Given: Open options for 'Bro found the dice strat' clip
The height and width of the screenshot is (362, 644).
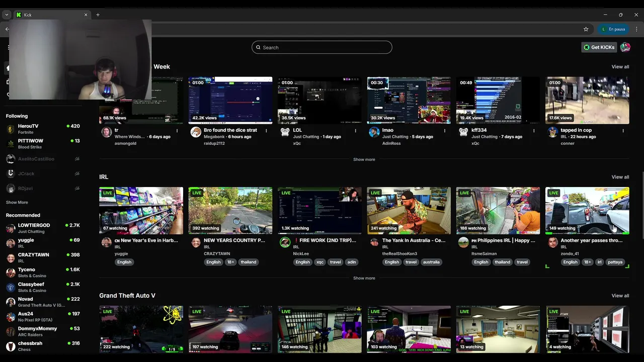Looking at the screenshot, I should (266, 131).
